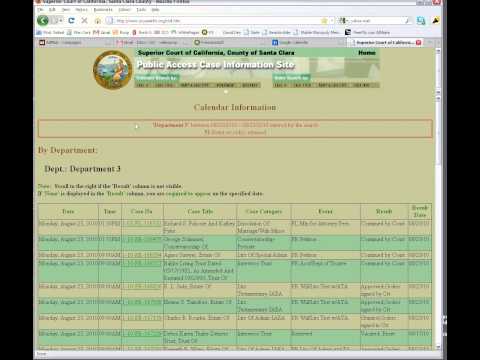Viewport: 480px width, 360px height.
Task: Open case number link in Vacated result row
Action: (x=143, y=334)
